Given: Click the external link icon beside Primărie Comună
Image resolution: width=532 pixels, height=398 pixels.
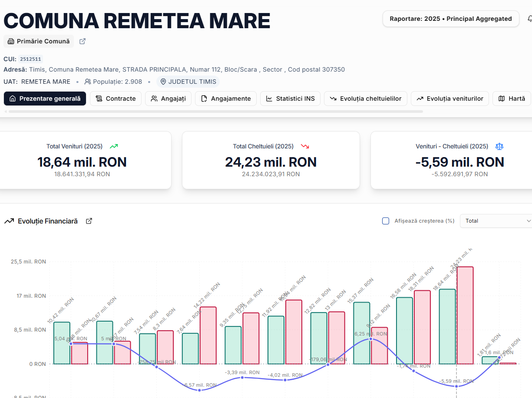Looking at the screenshot, I should pyautogui.click(x=83, y=41).
